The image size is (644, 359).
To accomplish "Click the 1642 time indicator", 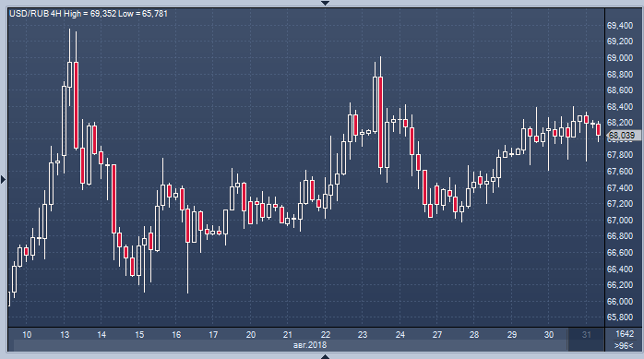I will pyautogui.click(x=625, y=333).
